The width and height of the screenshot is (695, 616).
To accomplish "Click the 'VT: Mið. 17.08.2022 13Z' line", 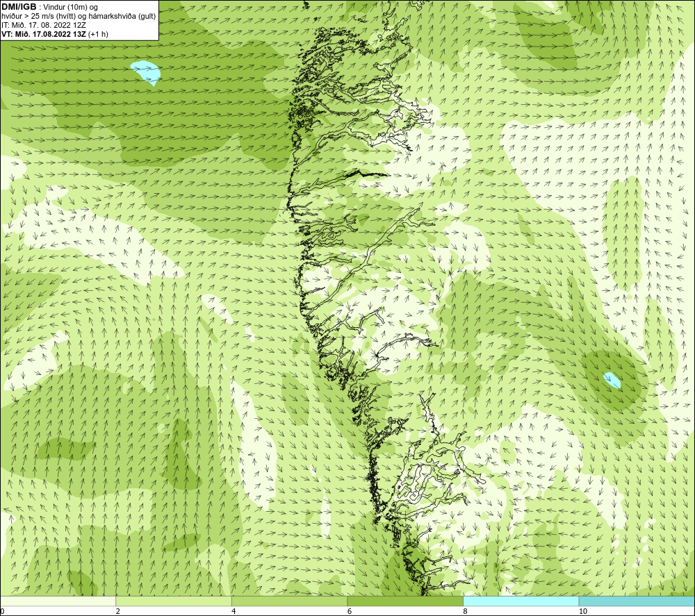I will 44,34.
